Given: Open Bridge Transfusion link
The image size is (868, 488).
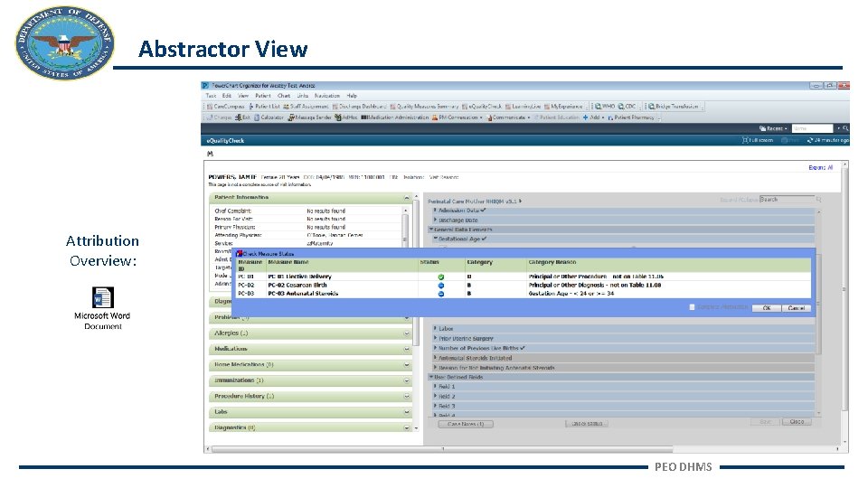Looking at the screenshot, I should [674, 107].
